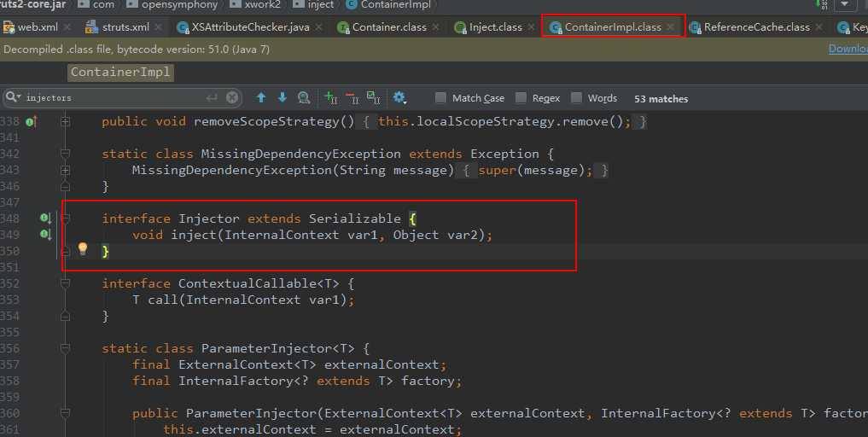
Task: Close the ReferenceCache.class tab
Action: pos(819,26)
